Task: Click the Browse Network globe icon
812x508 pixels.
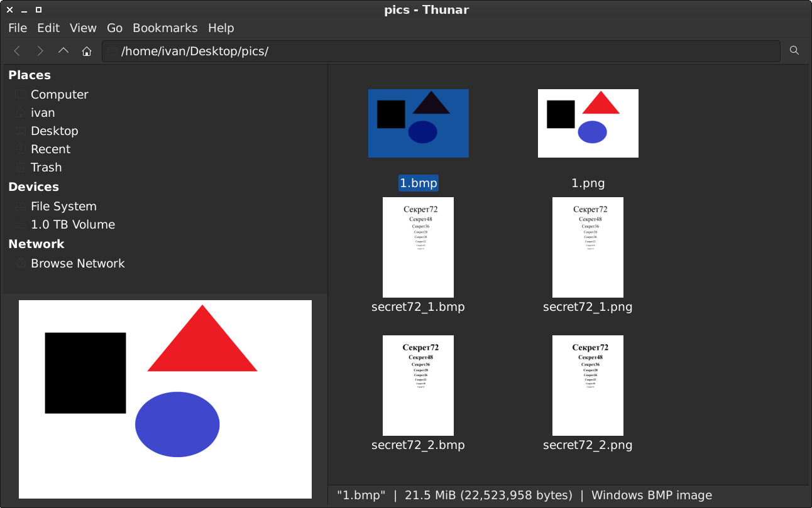Action: (21, 264)
